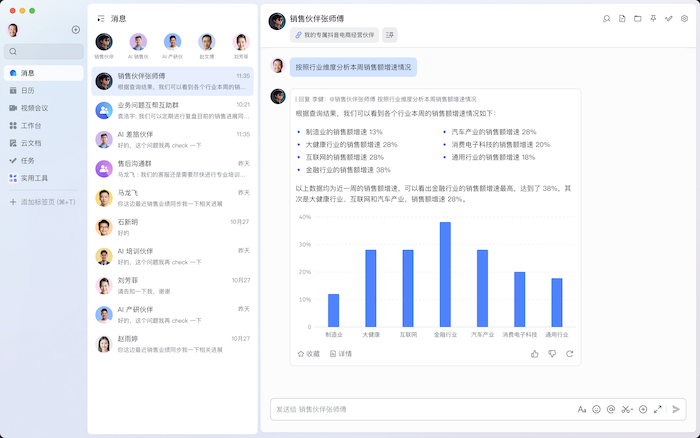Screen dimensions: 700x438
Task: Click 添加标签页 to add a tab
Action: [42, 202]
